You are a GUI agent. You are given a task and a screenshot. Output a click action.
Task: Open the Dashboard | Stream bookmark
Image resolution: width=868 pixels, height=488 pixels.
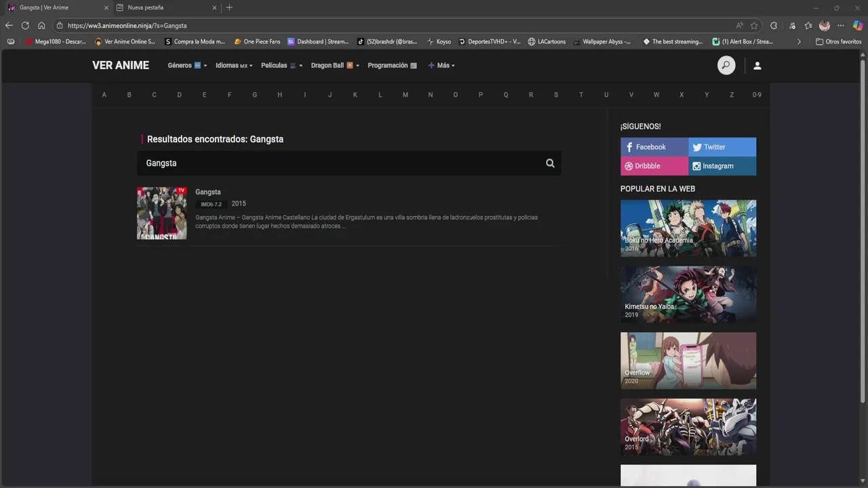click(x=318, y=41)
